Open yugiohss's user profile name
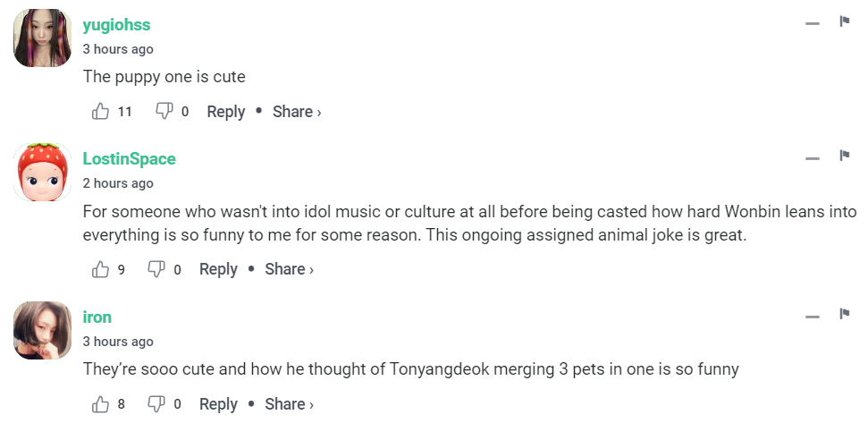The width and height of the screenshot is (868, 423). [116, 25]
